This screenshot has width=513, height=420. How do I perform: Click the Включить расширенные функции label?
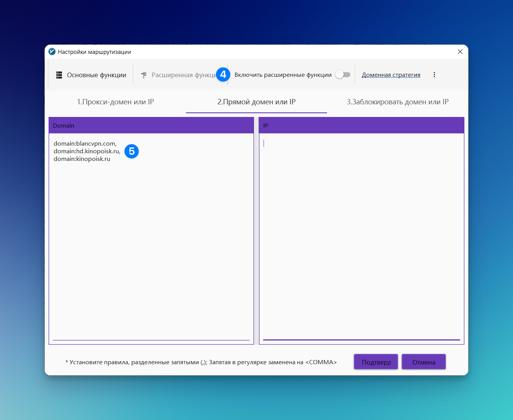coord(283,75)
